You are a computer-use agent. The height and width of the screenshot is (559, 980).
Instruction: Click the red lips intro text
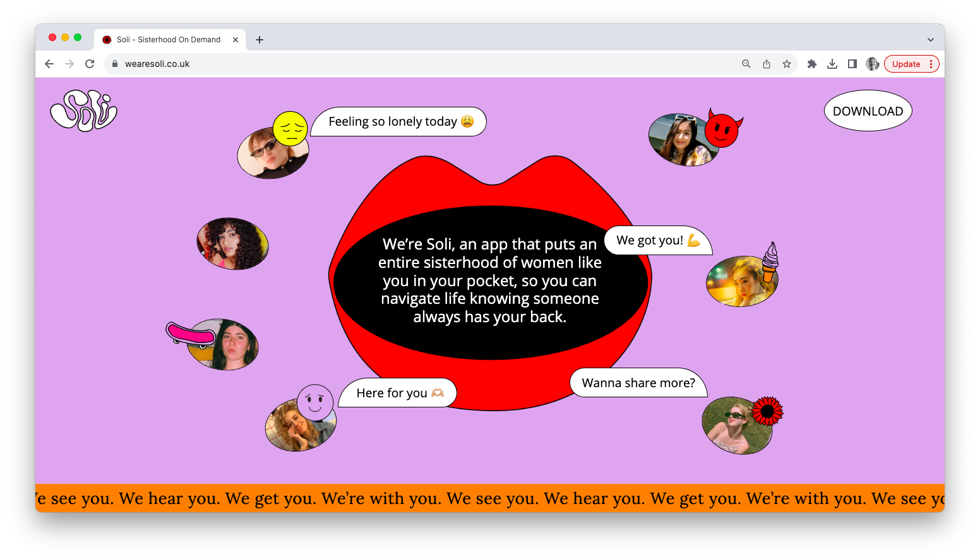tap(490, 280)
